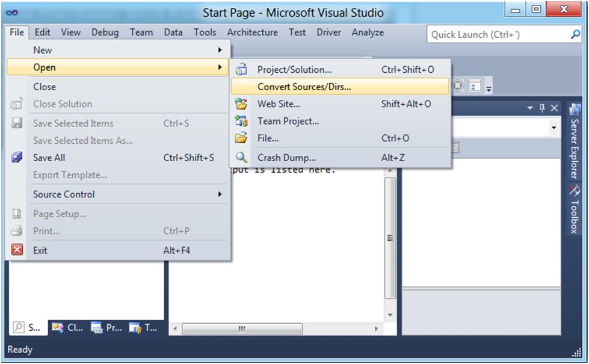Click the Quick Launch search box
This screenshot has height=364, width=589.
[498, 35]
